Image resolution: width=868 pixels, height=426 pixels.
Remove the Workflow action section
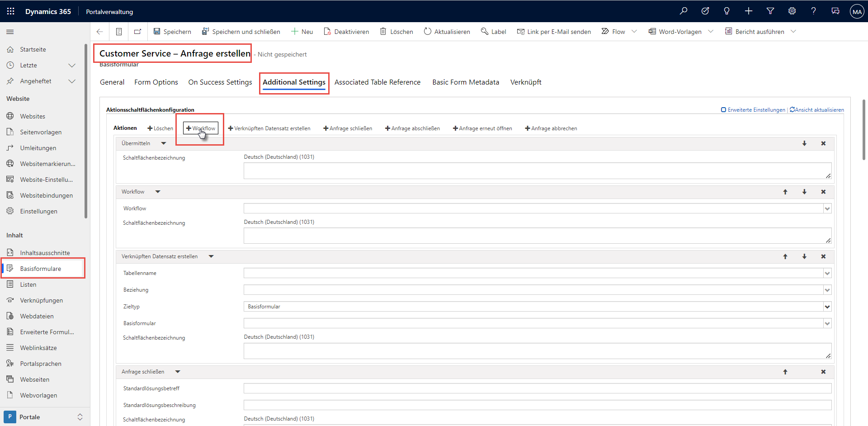coord(823,192)
